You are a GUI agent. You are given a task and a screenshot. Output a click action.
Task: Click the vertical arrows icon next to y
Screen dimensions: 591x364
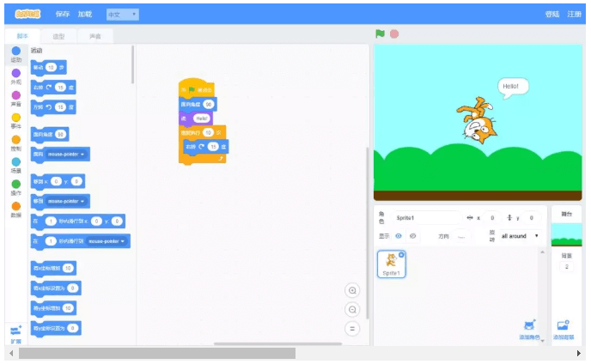pos(509,218)
